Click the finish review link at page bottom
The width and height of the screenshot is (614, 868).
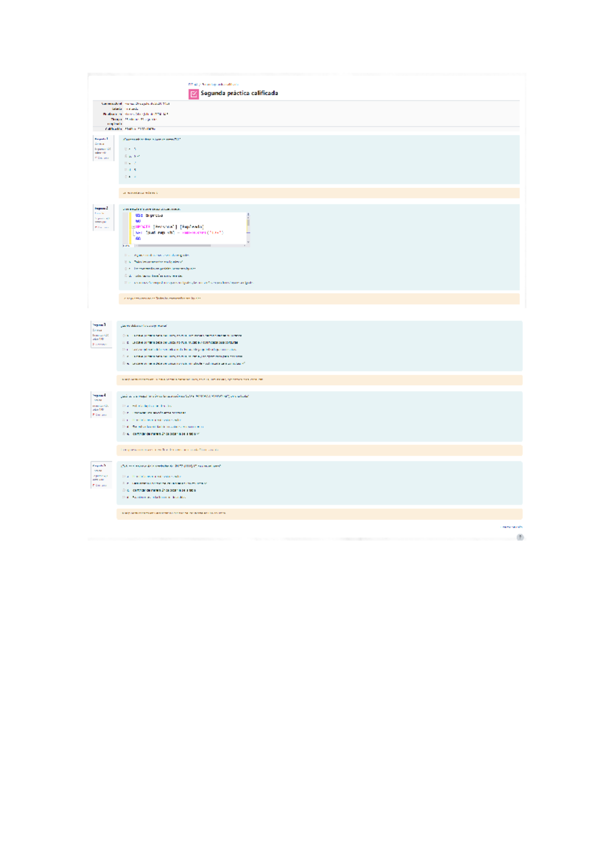[511, 527]
